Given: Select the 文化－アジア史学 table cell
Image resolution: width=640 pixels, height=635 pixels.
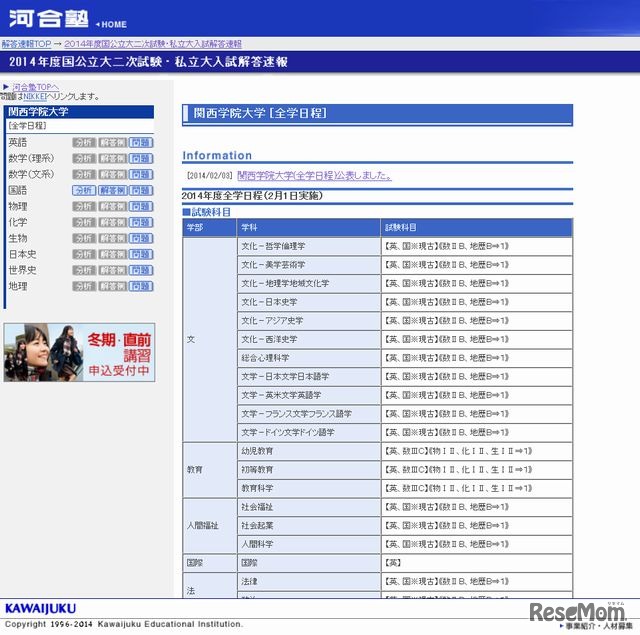Looking at the screenshot, I should click(x=309, y=321).
